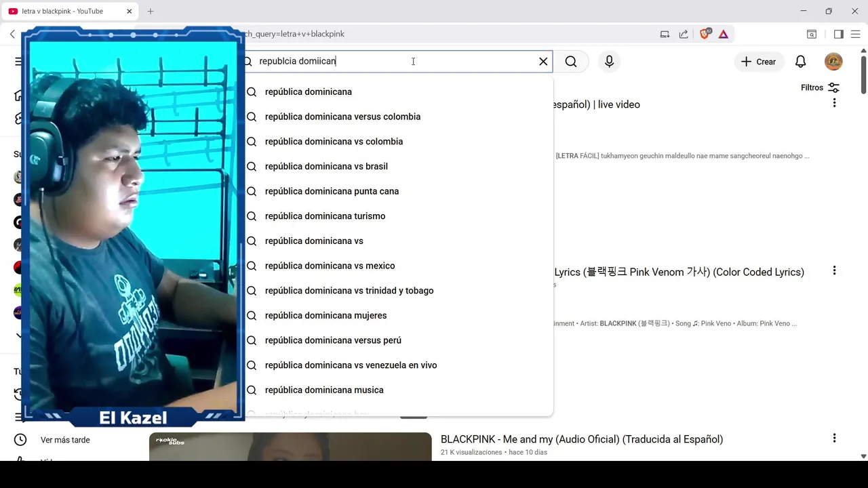868x488 pixels.
Task: Open more options for the live video result
Action: pyautogui.click(x=834, y=102)
